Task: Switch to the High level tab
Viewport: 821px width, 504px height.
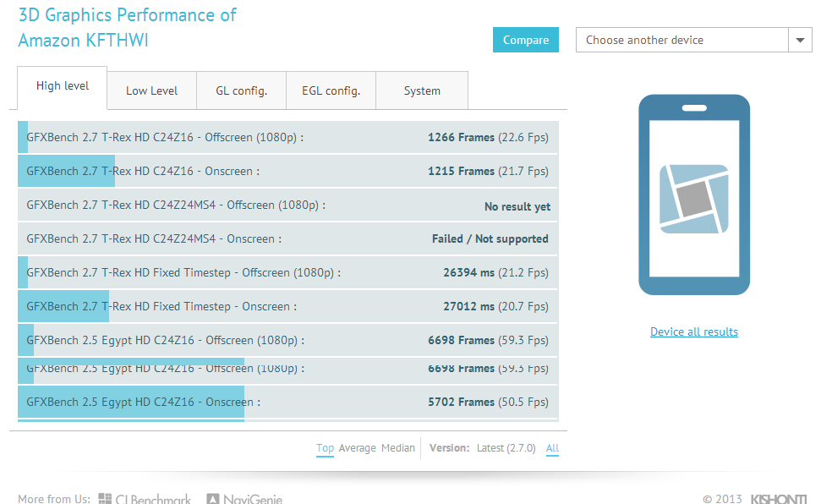Action: point(63,87)
